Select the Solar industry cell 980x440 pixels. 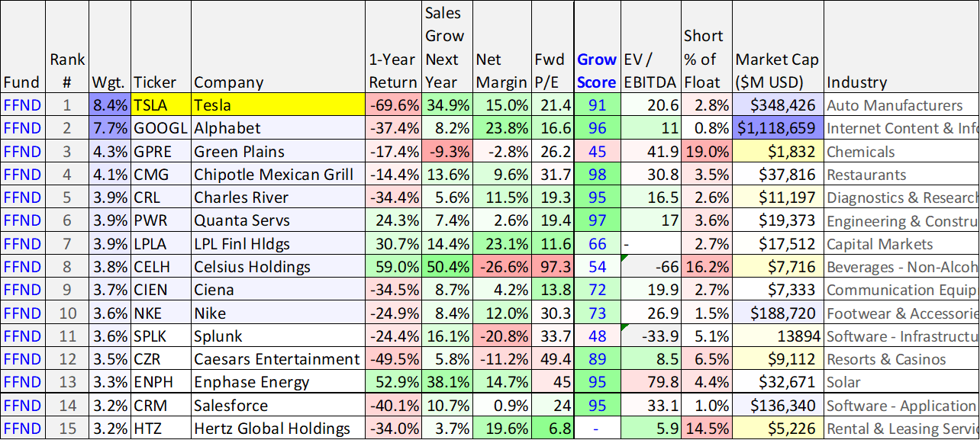tap(901, 382)
